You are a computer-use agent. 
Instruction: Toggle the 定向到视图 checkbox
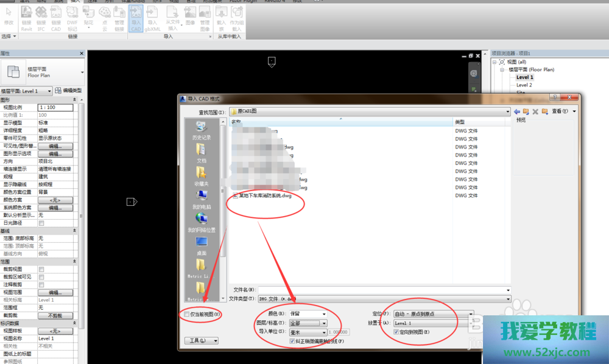[x=396, y=332]
